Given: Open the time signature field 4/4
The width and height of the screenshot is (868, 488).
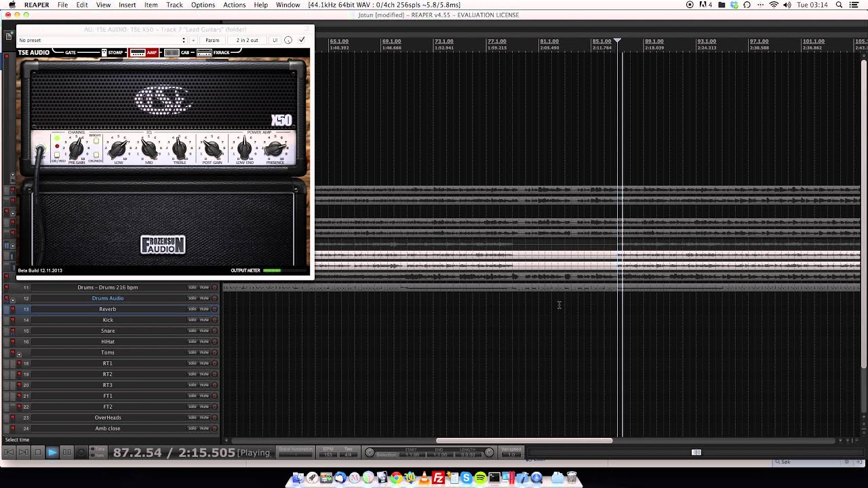Looking at the screenshot, I should point(349,454).
